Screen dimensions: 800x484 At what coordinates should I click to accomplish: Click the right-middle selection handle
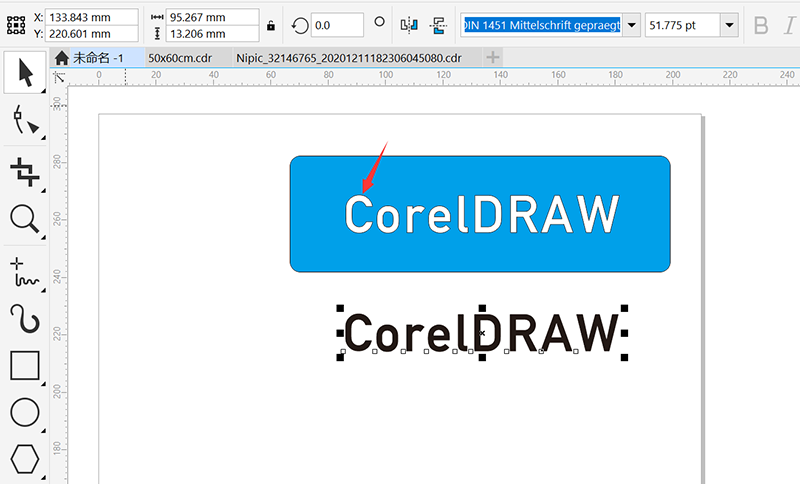coord(624,333)
